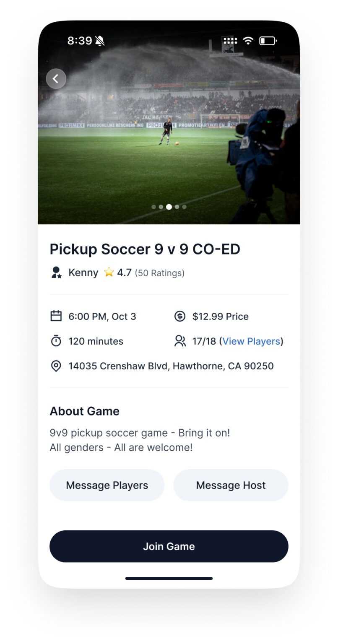Tap the dollar coin price icon
338x644 pixels.
[x=180, y=316]
